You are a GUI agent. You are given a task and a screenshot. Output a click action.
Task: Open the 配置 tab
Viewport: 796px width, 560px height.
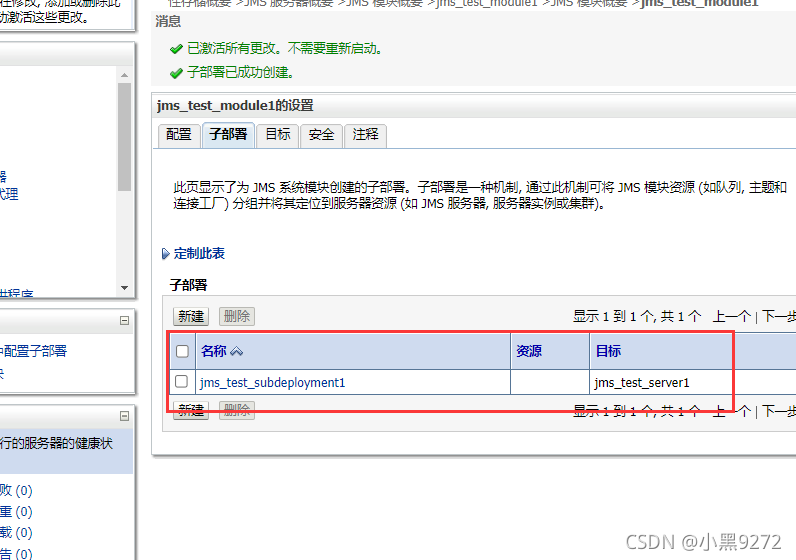tap(179, 135)
